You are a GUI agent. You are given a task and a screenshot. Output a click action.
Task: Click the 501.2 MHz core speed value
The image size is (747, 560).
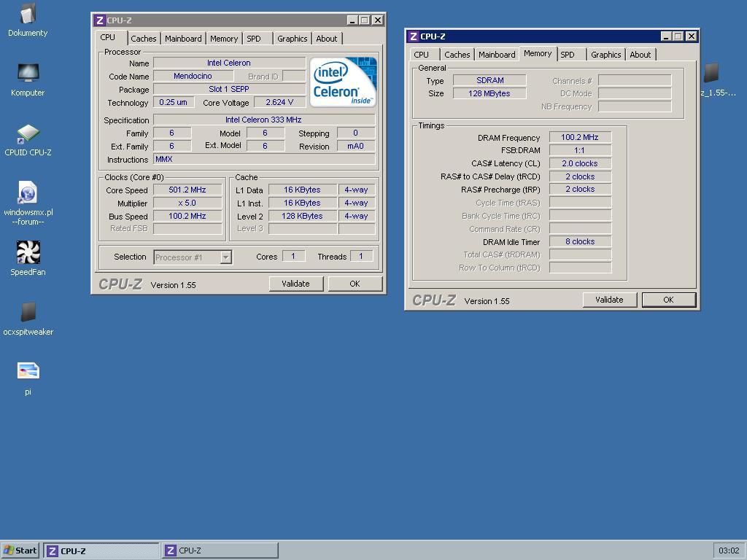point(187,190)
